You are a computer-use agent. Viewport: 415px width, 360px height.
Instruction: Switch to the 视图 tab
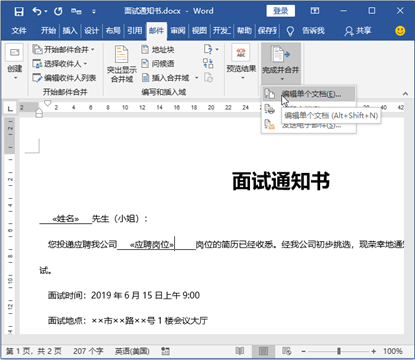click(x=199, y=31)
